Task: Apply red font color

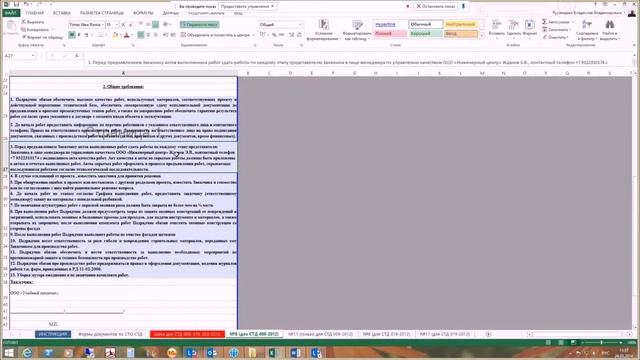Action: (x=127, y=35)
